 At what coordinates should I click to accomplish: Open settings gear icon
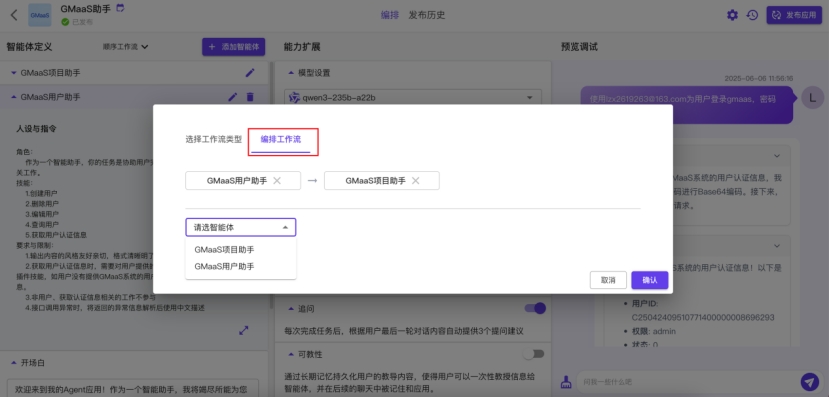(732, 15)
